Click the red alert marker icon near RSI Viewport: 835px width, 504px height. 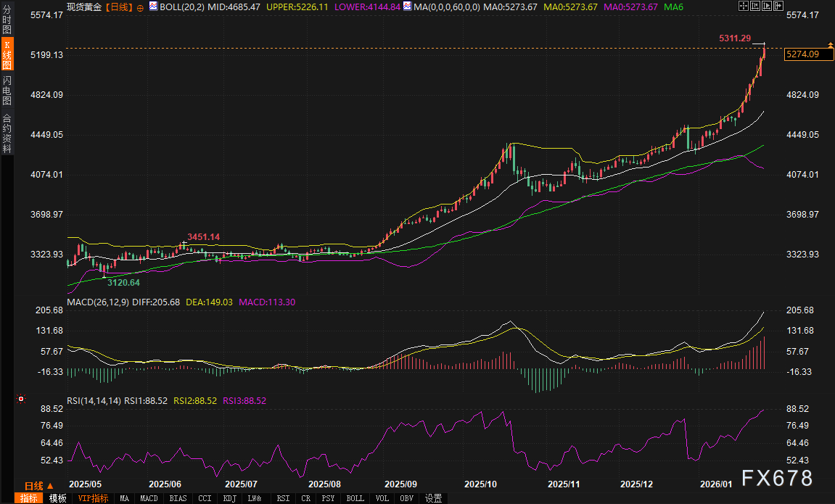[x=21, y=399]
